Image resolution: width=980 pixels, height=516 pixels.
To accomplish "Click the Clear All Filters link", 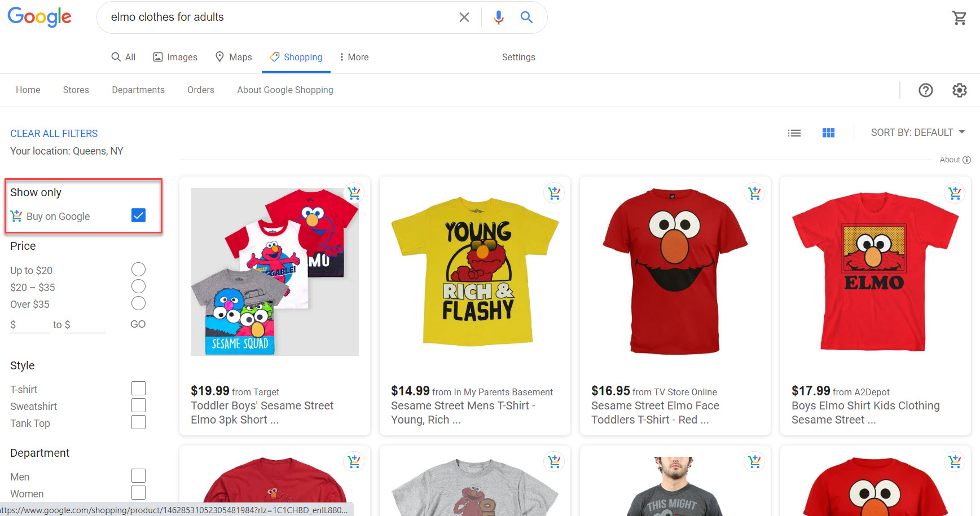I will (x=54, y=134).
